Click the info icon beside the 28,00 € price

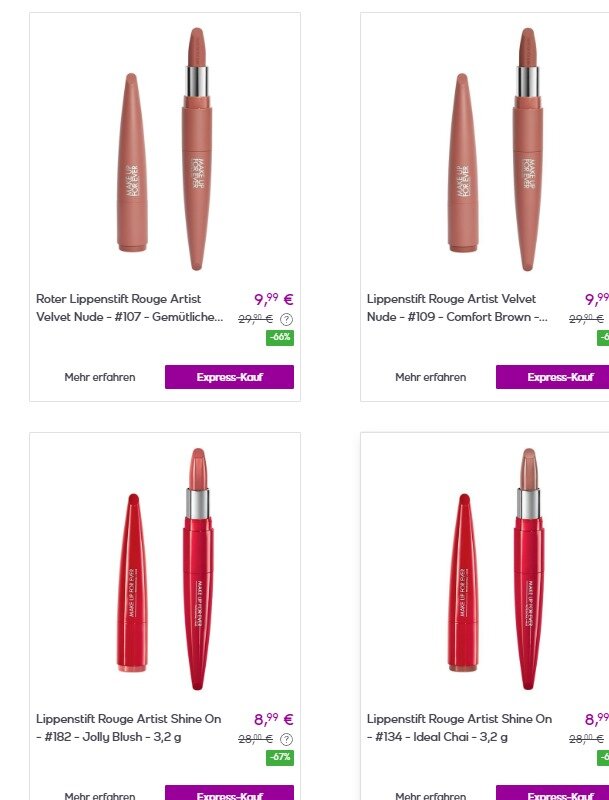(x=287, y=739)
